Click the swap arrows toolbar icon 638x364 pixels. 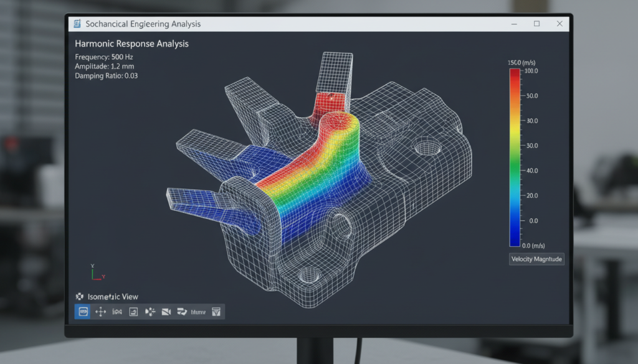tap(182, 312)
